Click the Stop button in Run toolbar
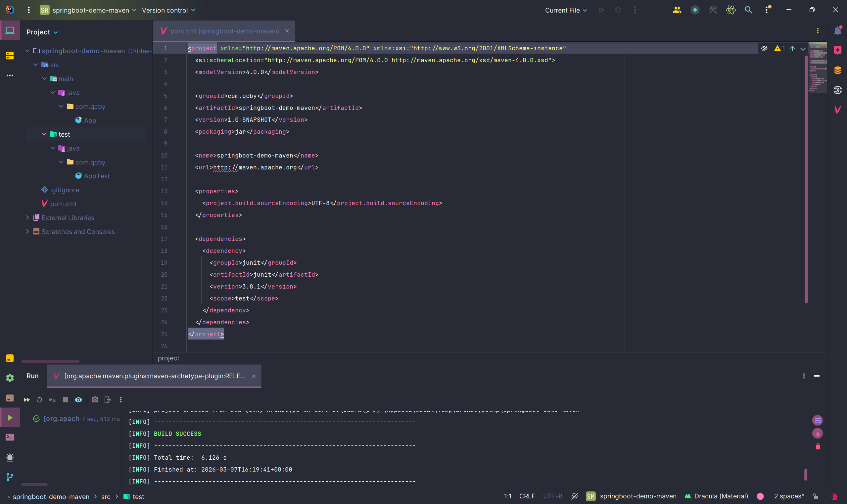 (x=66, y=400)
